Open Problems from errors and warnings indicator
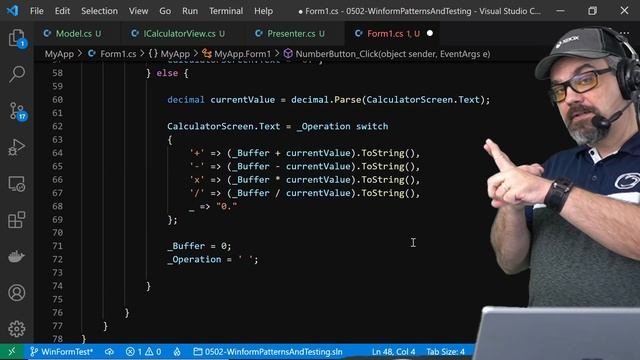640x360 pixels. (x=143, y=351)
